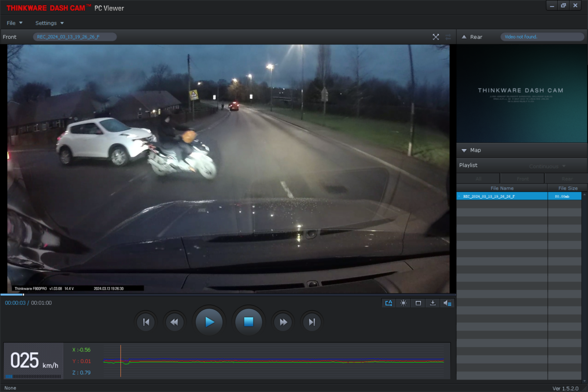Click the rear 'Video not found.' field
This screenshot has width=588, height=392.
point(542,37)
